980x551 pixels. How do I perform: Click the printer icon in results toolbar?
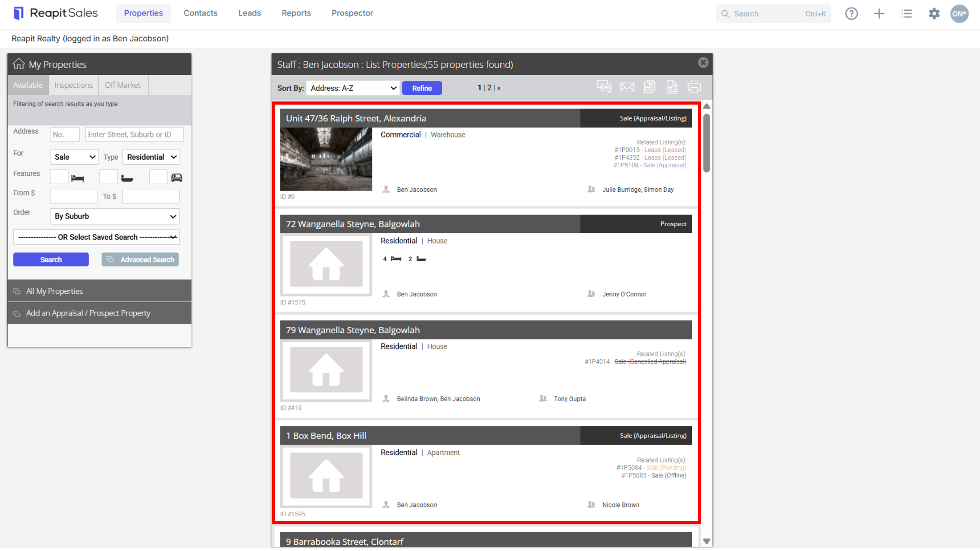click(x=694, y=87)
